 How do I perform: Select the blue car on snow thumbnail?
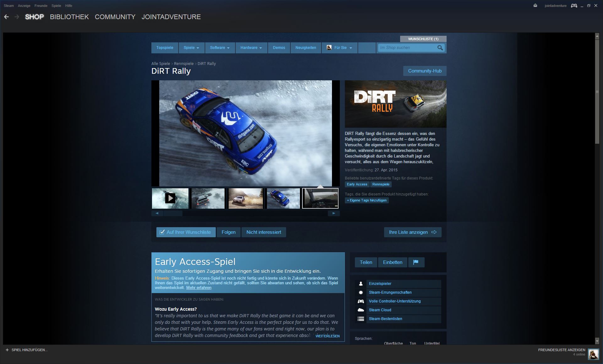coord(283,198)
